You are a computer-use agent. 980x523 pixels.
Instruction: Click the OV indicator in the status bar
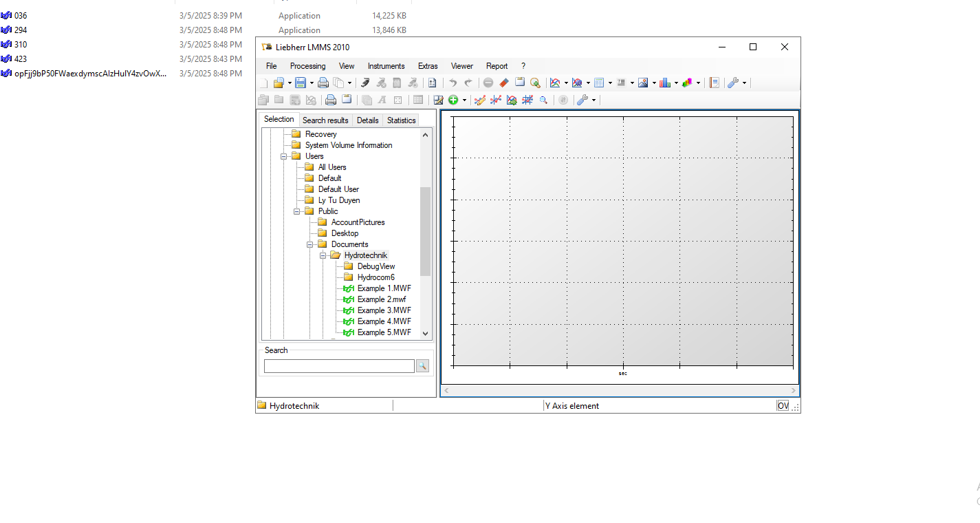pyautogui.click(x=783, y=406)
